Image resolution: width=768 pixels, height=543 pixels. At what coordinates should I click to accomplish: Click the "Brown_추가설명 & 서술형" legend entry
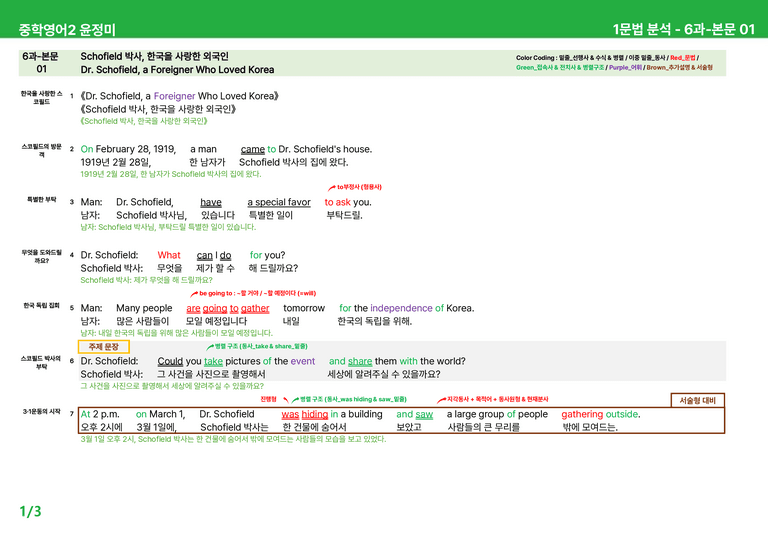coord(679,68)
